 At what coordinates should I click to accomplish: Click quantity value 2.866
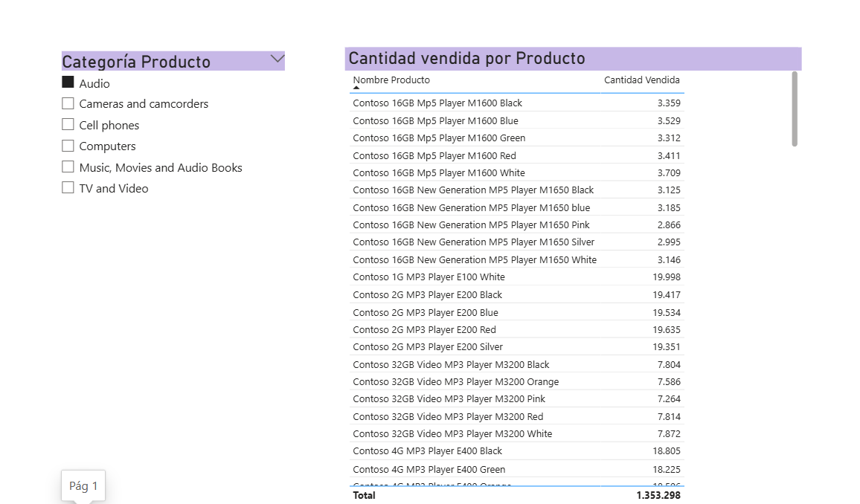(669, 224)
